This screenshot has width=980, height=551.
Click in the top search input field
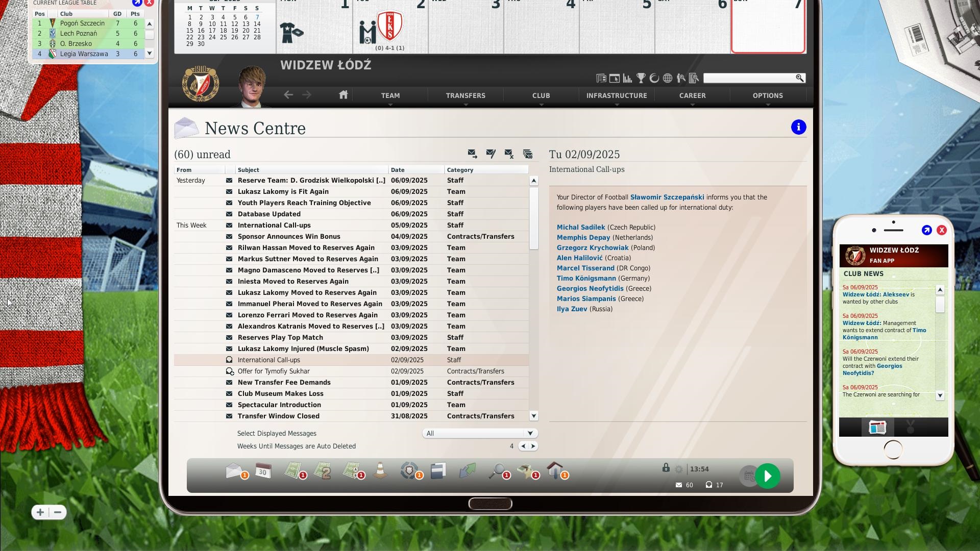[x=749, y=78]
